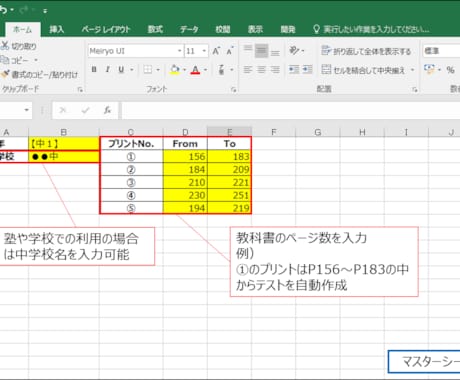Open the Meiryo UI font name dropdown
460x380 pixels.
click(x=180, y=51)
